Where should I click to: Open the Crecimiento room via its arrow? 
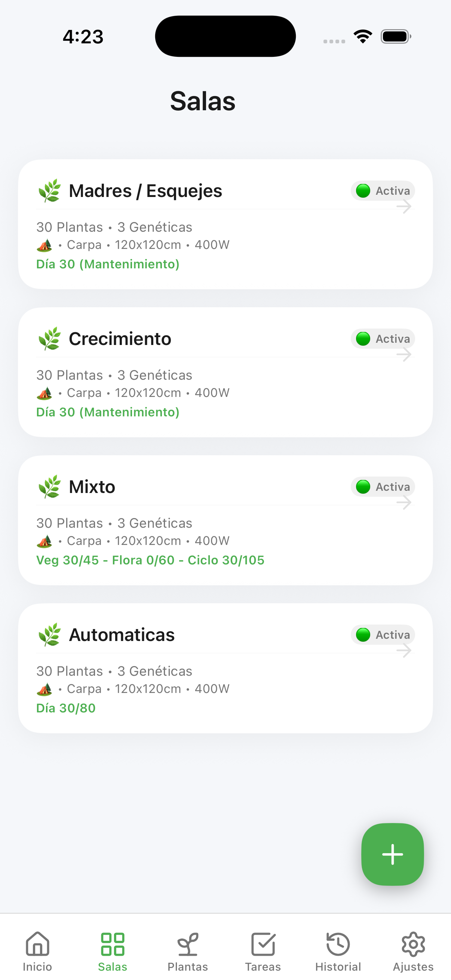click(x=404, y=355)
